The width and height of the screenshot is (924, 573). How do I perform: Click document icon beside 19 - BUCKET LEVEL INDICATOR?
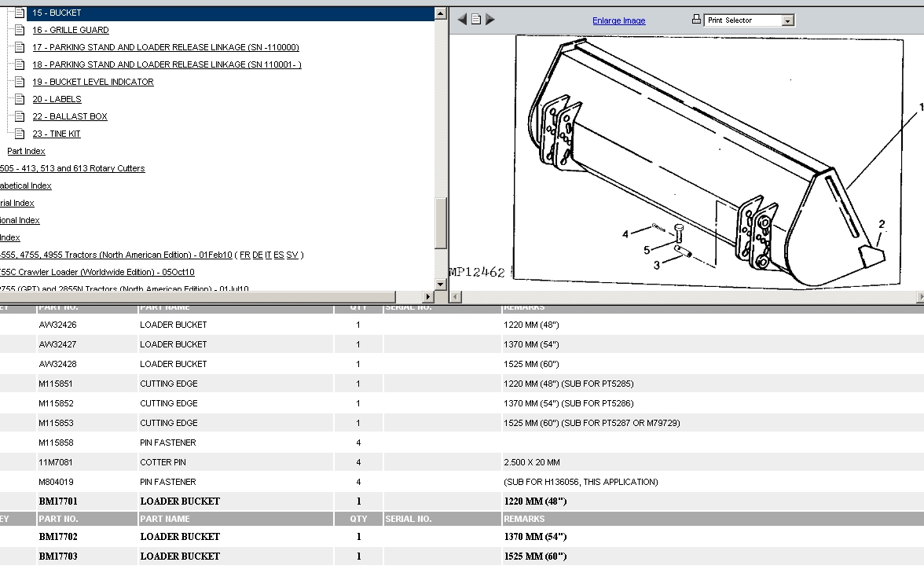(20, 82)
